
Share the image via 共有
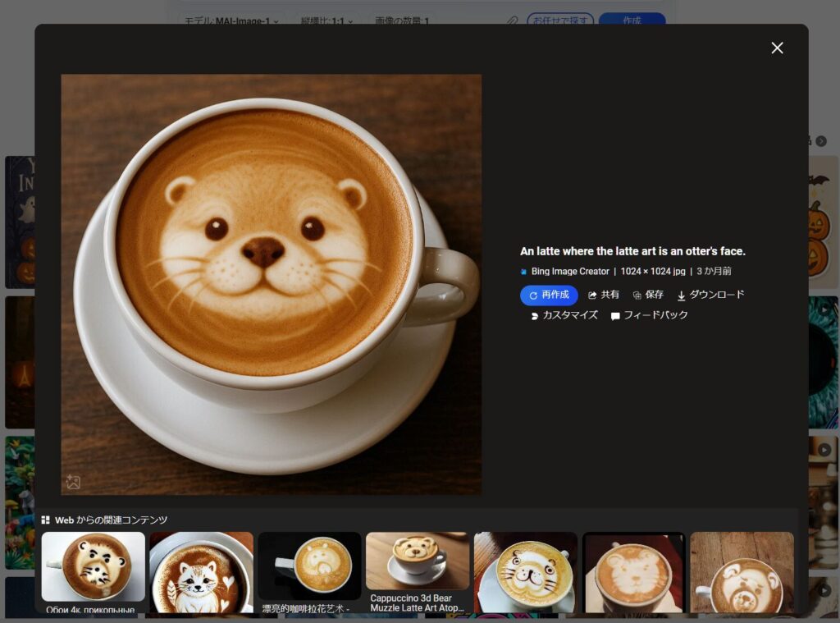tap(604, 295)
